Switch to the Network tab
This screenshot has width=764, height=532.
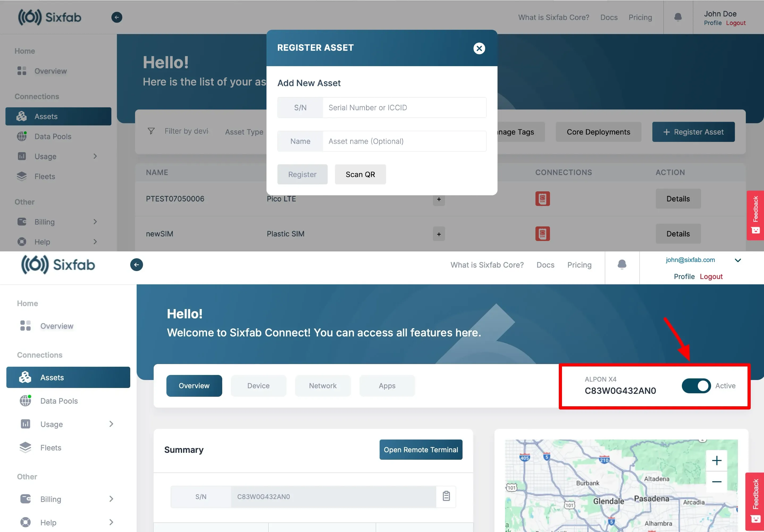coord(322,386)
